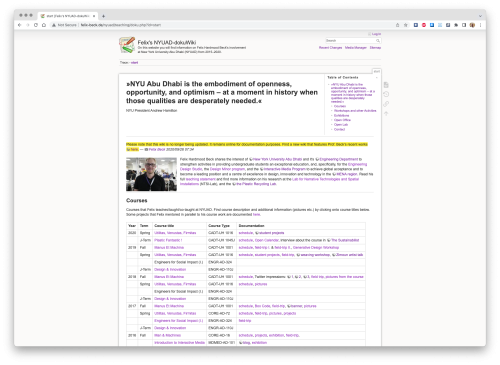Viewport: 500px width, 365px height.
Task: Click the Back to top page tool icon
Action: [x=386, y=114]
